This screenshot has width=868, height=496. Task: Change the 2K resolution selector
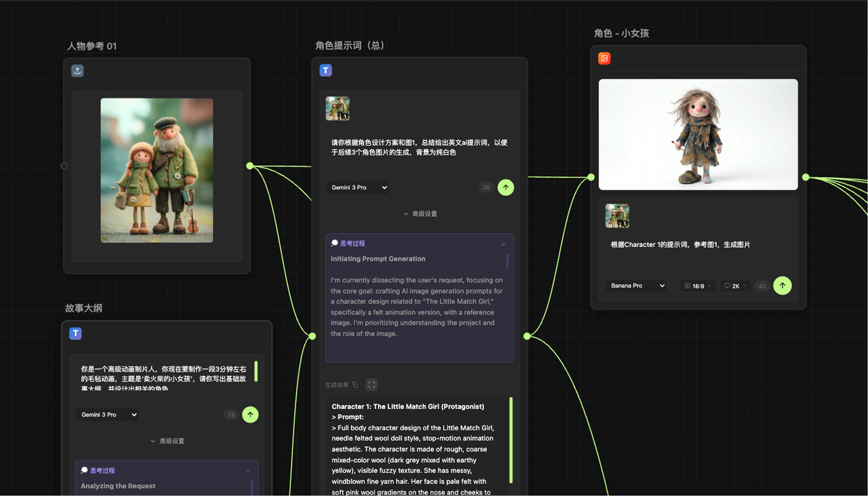[x=735, y=286]
